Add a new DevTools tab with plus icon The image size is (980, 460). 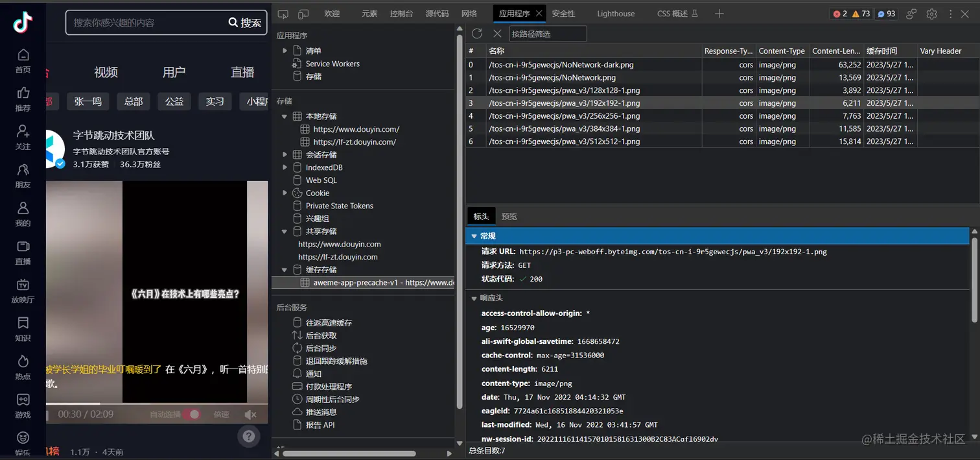(719, 14)
